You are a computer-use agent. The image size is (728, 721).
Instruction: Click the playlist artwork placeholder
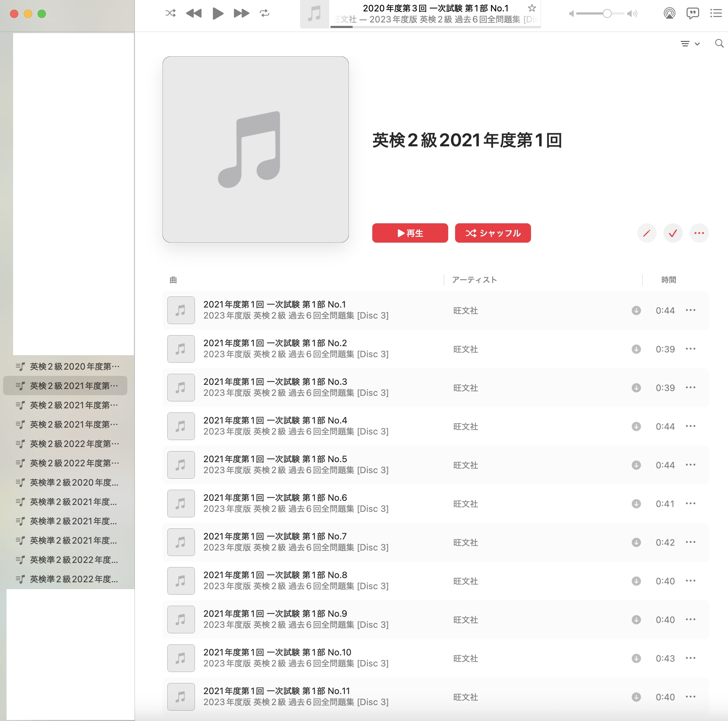click(x=255, y=149)
